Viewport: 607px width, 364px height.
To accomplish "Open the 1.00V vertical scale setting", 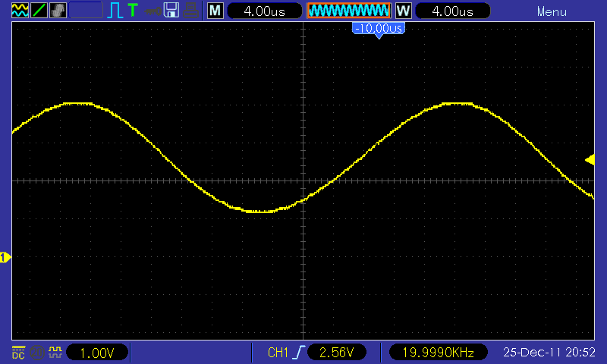I will [97, 353].
